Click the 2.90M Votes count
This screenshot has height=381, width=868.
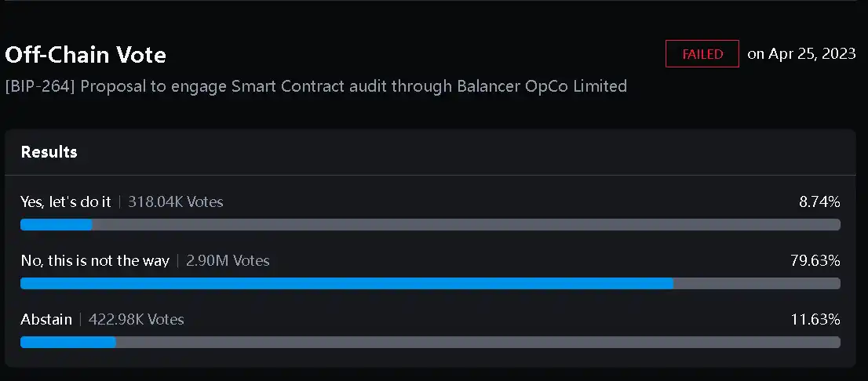click(228, 261)
